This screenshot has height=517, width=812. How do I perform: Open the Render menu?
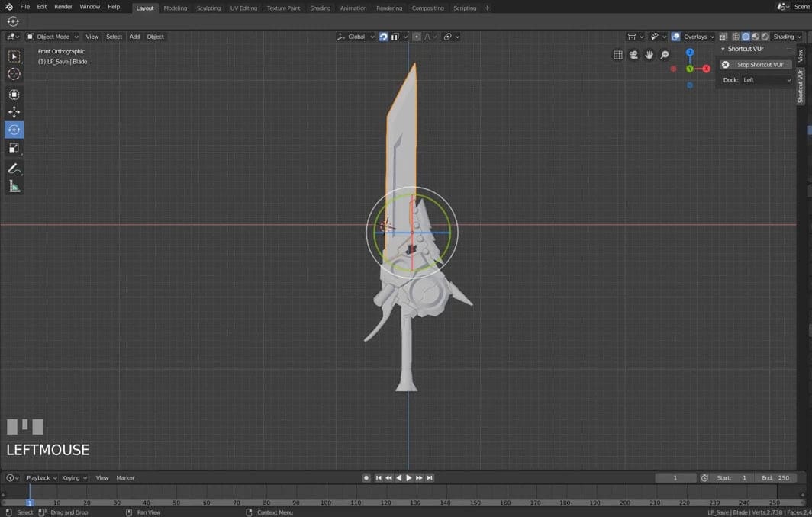[63, 7]
